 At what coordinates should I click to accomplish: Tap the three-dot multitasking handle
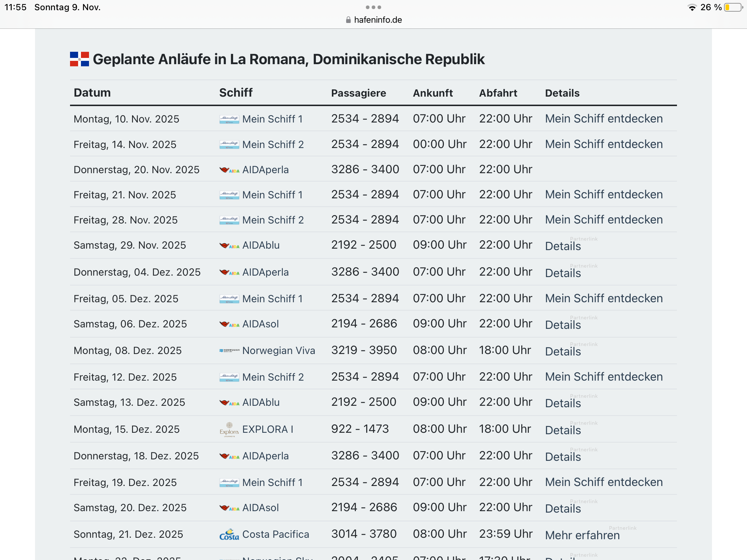click(373, 7)
